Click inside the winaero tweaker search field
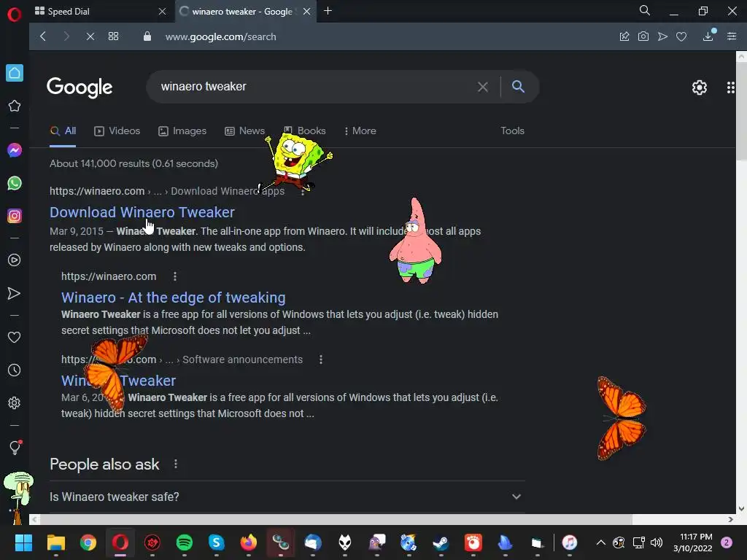 tap(314, 87)
